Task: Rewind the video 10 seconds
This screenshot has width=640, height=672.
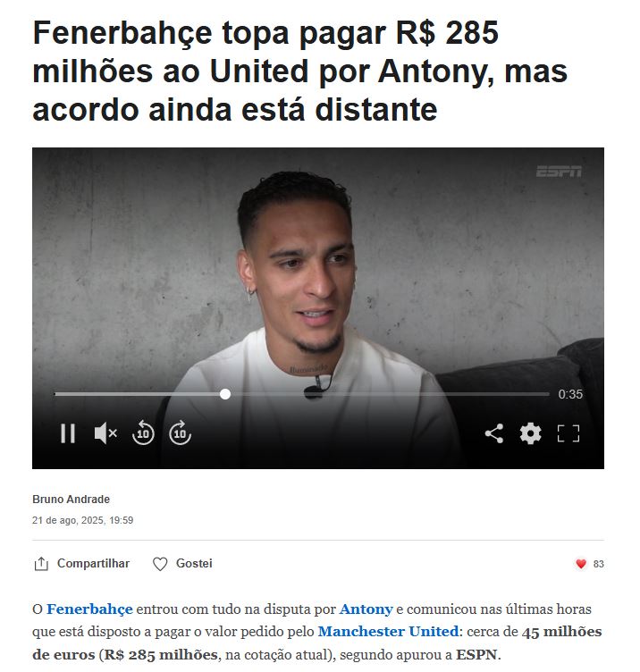Action: click(143, 433)
